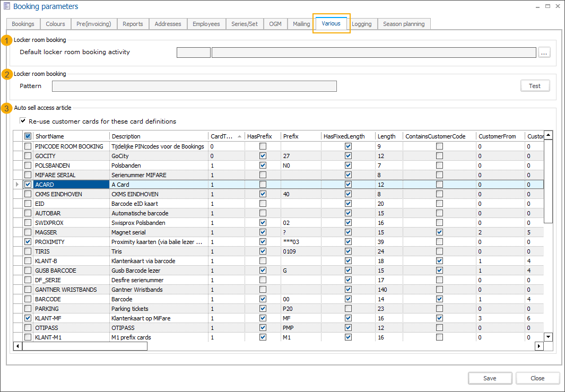Save the booking parameters
565x392 pixels.
pyautogui.click(x=490, y=378)
